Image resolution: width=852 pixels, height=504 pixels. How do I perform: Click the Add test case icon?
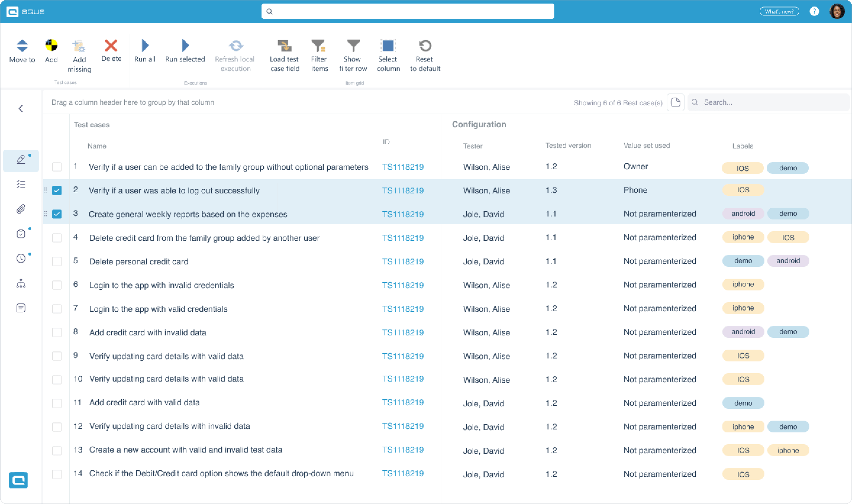coord(51,45)
